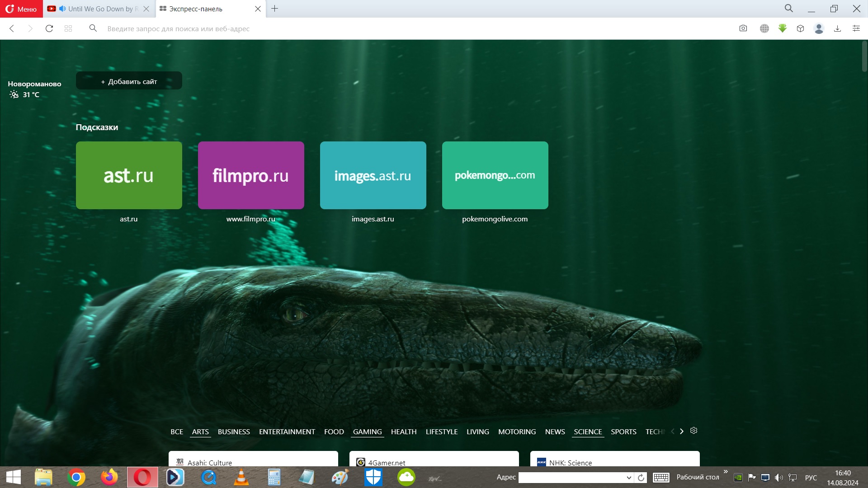Reload the current page
The width and height of the screenshot is (868, 488).
coord(49,28)
